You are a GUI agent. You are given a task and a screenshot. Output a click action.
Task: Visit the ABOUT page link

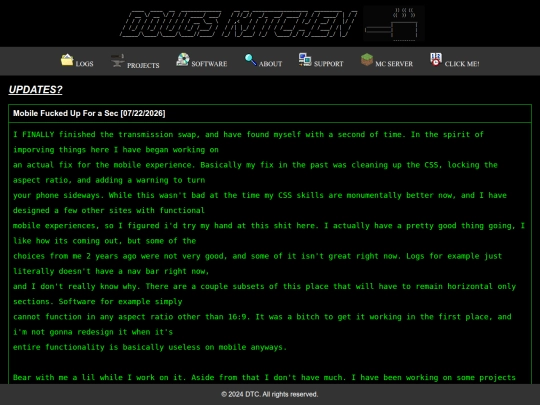270,64
